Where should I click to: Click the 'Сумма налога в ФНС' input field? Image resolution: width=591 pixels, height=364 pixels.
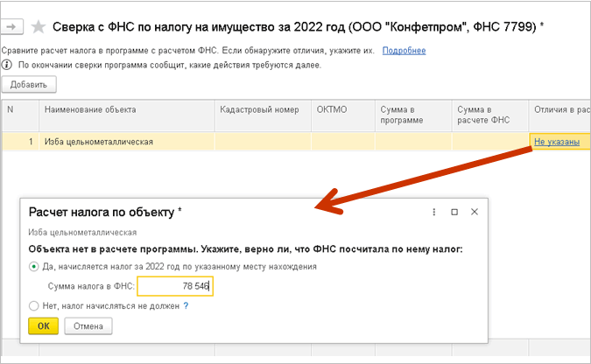pos(175,286)
